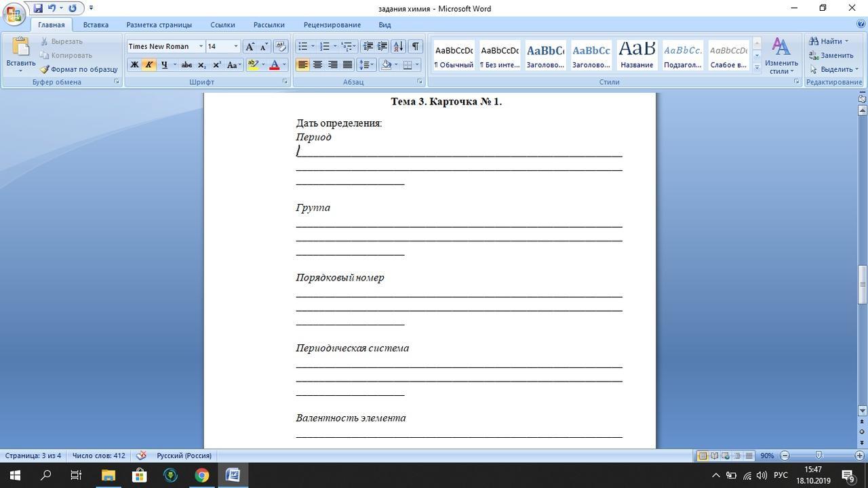Open the Абзац paragraph dialog launcher
Screen dimensions: 868x488
click(x=420, y=82)
